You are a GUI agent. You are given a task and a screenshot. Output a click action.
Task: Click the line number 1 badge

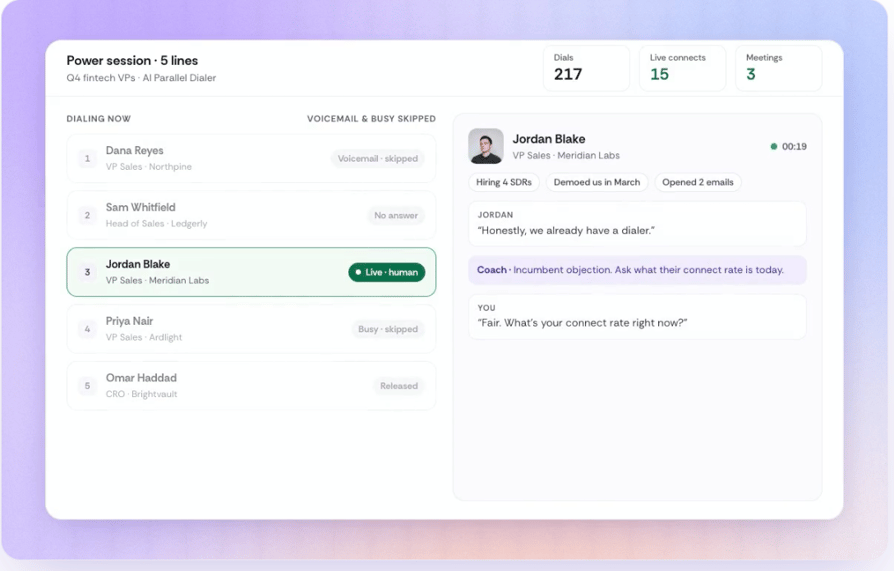point(87,159)
